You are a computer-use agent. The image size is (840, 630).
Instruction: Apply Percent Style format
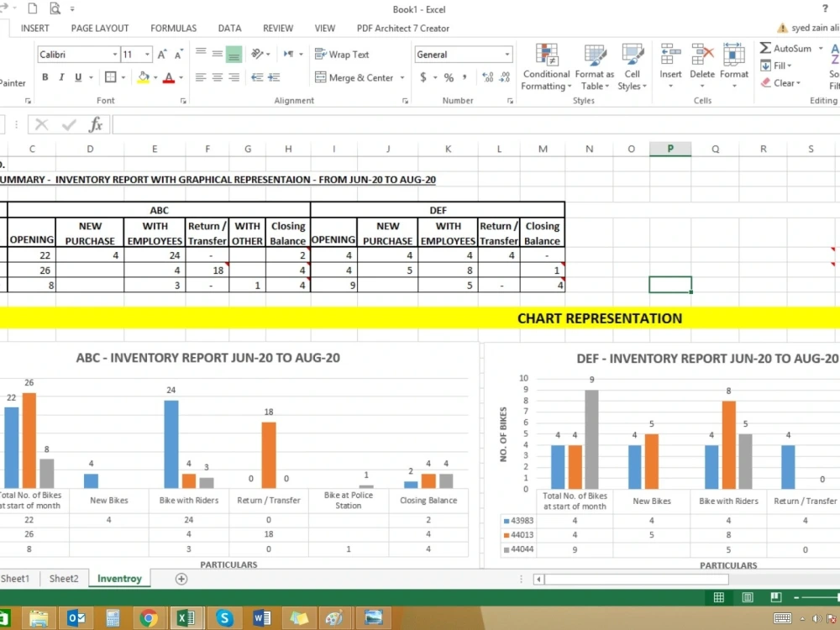[x=449, y=77]
